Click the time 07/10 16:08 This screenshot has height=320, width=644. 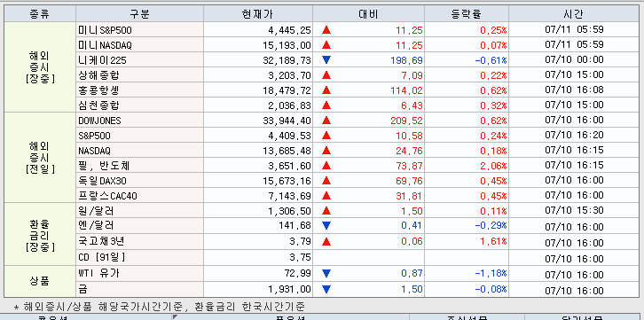[x=574, y=90]
